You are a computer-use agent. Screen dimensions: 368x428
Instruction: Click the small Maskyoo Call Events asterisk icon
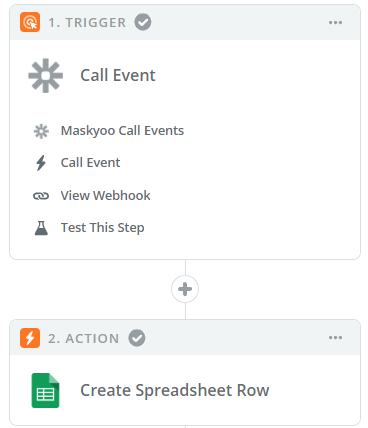click(41, 131)
